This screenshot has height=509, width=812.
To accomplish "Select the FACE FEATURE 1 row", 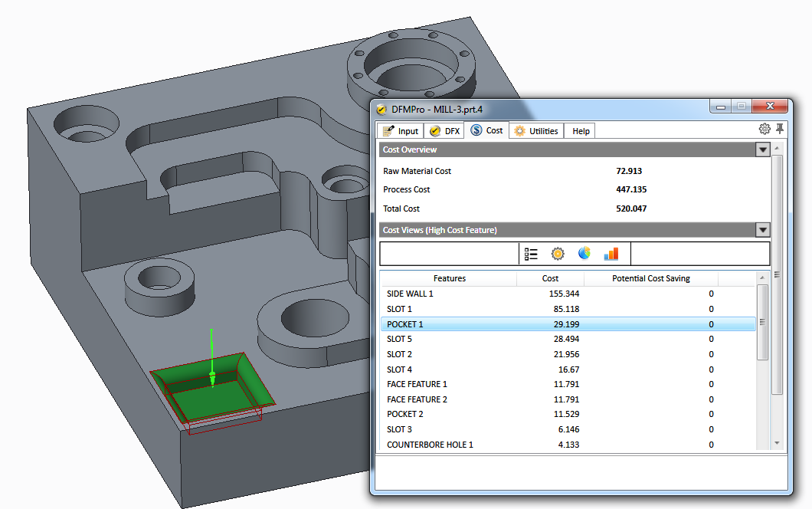I will coord(568,384).
